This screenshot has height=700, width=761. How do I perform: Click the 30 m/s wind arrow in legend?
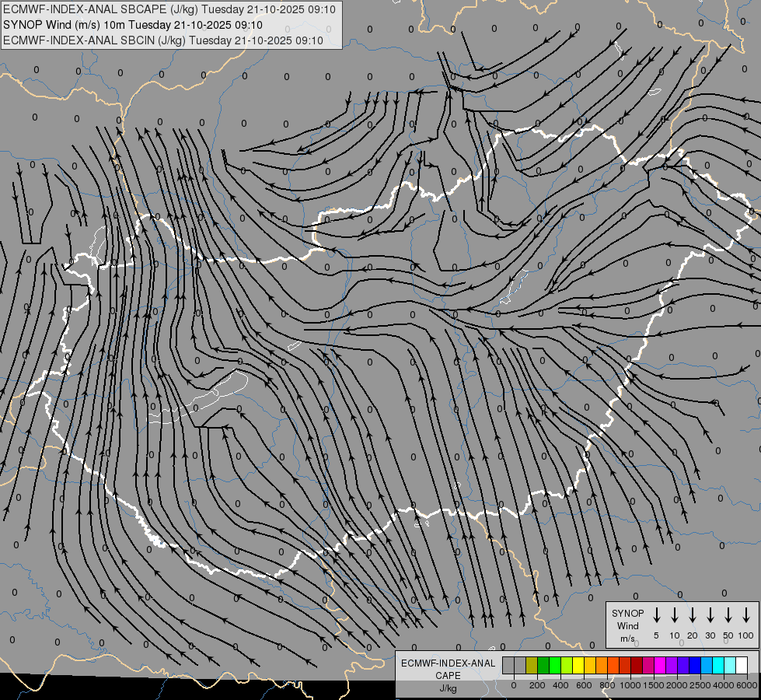(710, 615)
